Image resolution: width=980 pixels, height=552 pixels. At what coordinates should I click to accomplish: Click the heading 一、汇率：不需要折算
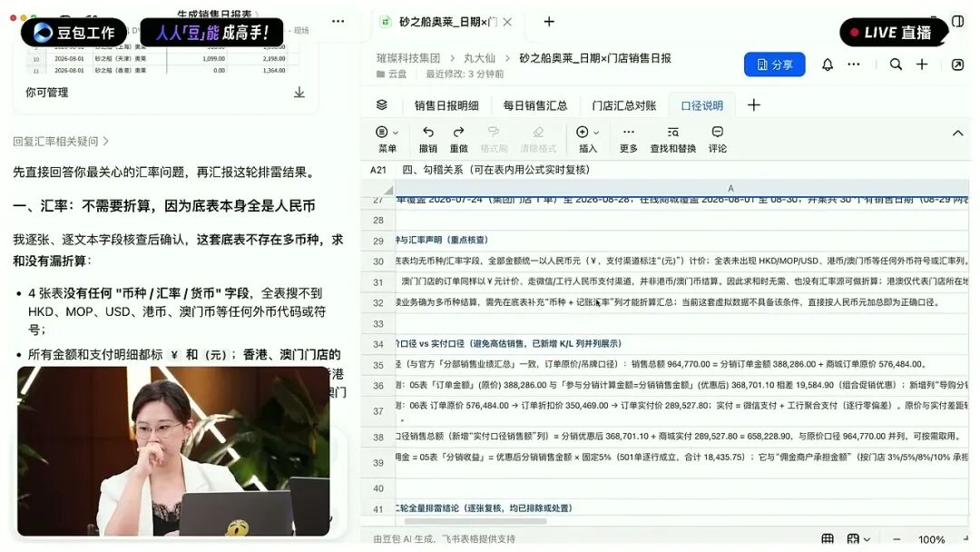pos(163,206)
